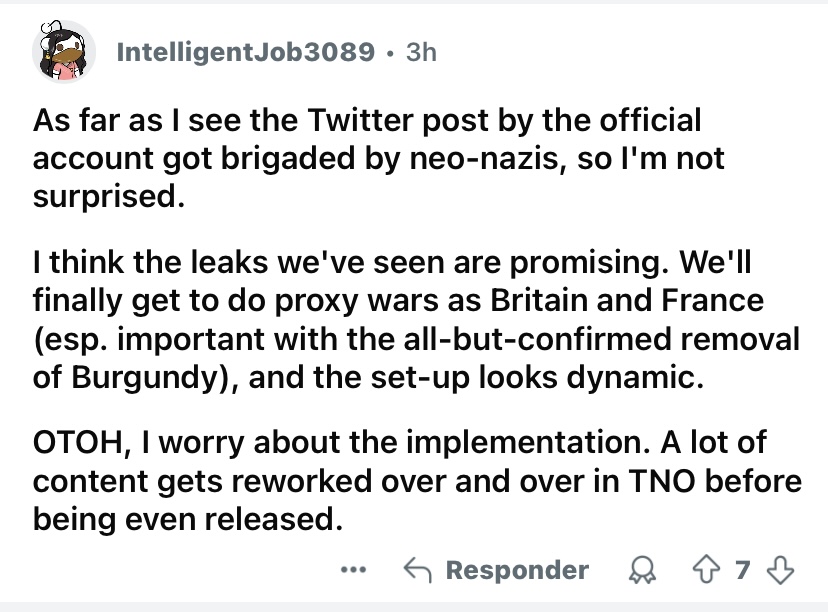Click the reply arrow icon

point(417,570)
